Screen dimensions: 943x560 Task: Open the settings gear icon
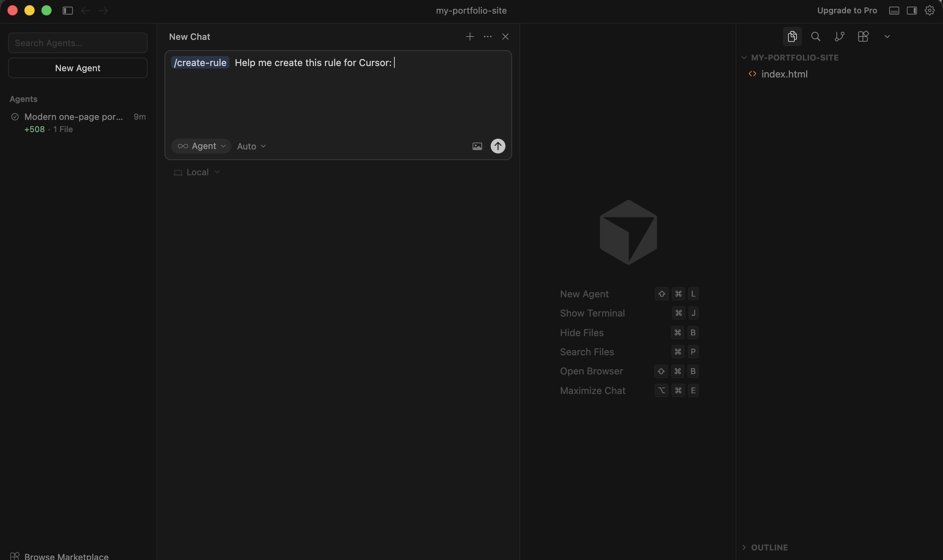point(929,11)
